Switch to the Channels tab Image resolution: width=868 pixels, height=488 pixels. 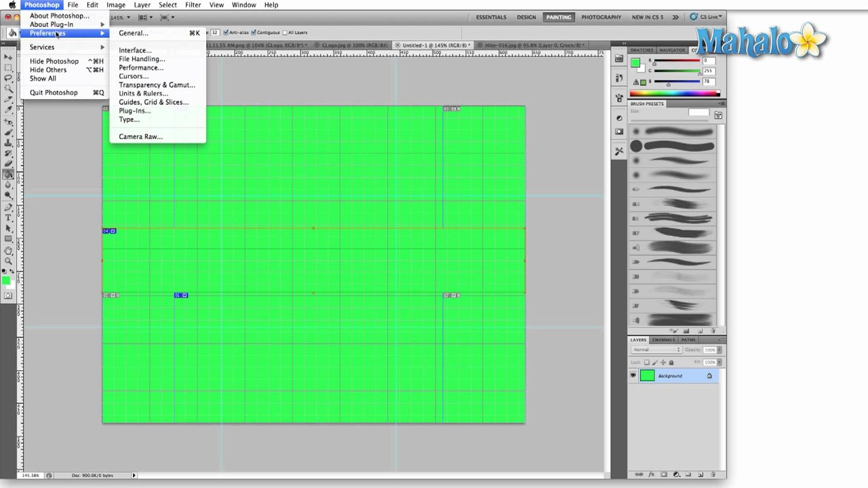click(x=663, y=340)
